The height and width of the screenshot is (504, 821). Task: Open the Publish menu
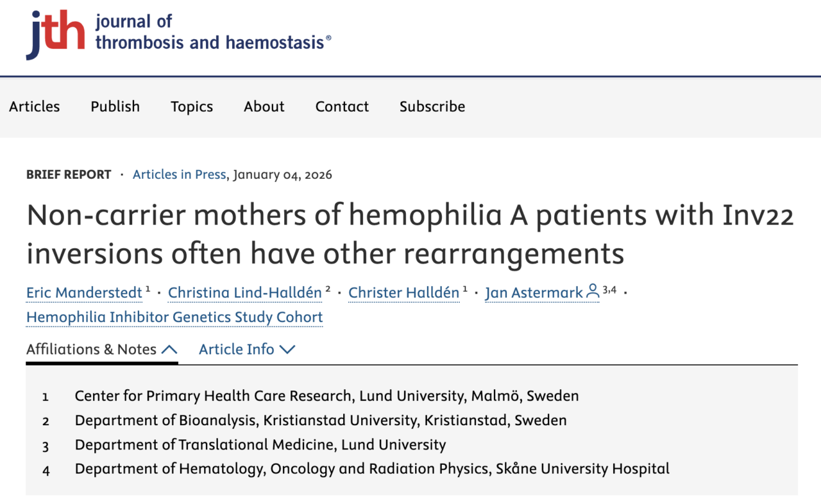tap(115, 106)
